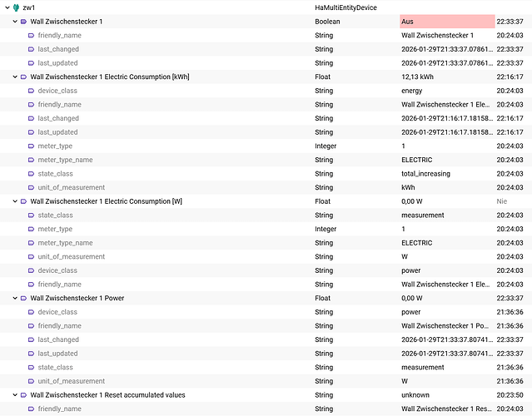532x416 pixels.
Task: Click tag icon next to meter_type_name ELECTRIC under kWh
Action: pos(31,160)
